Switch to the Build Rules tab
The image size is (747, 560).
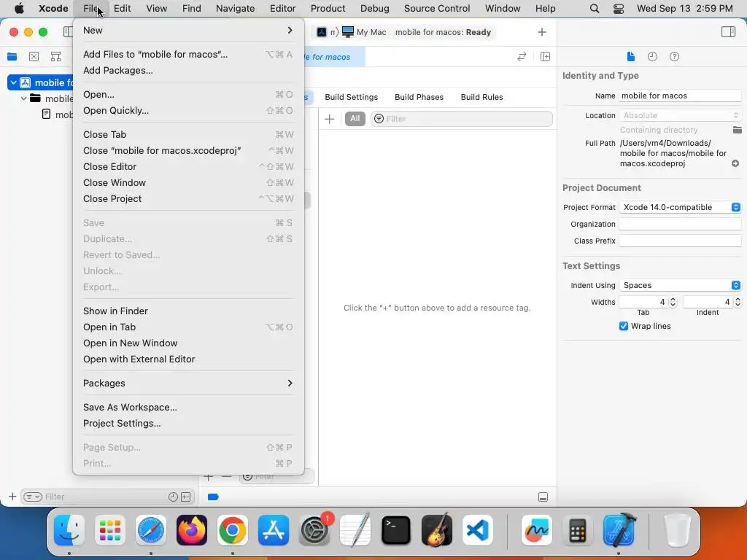point(481,97)
